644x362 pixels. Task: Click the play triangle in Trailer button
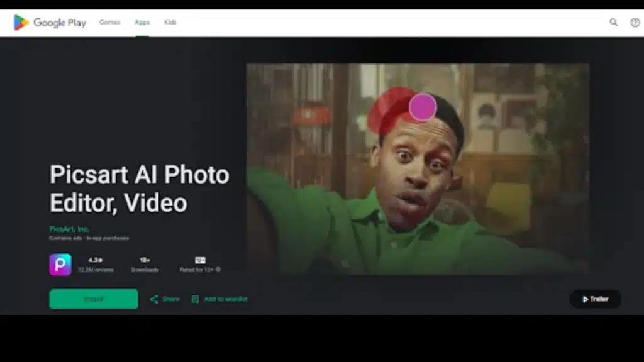[x=586, y=299]
